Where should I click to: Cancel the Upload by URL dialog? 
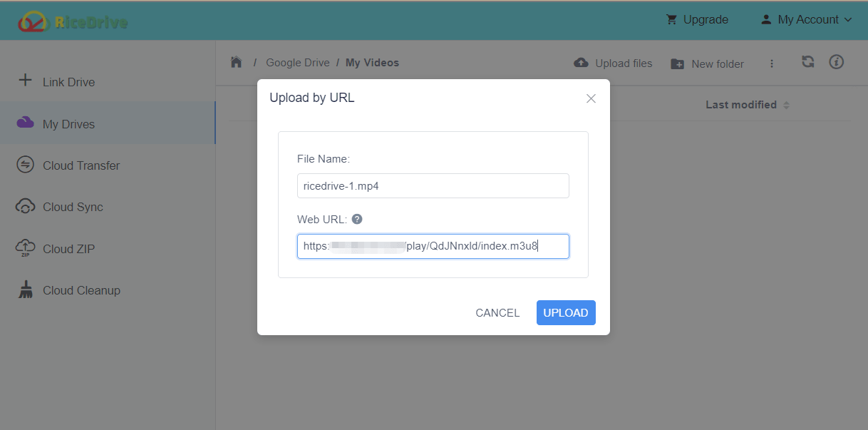coord(497,312)
